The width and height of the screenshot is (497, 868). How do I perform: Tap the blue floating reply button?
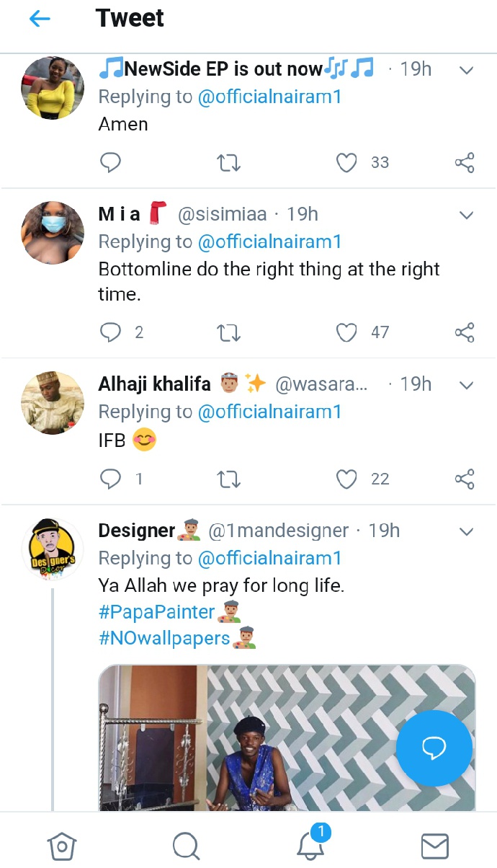click(434, 748)
